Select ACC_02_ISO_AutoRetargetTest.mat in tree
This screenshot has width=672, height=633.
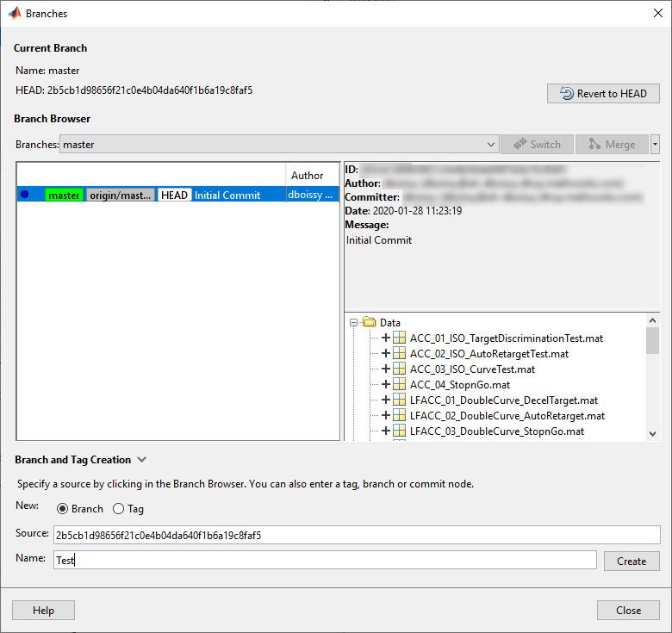(x=489, y=353)
